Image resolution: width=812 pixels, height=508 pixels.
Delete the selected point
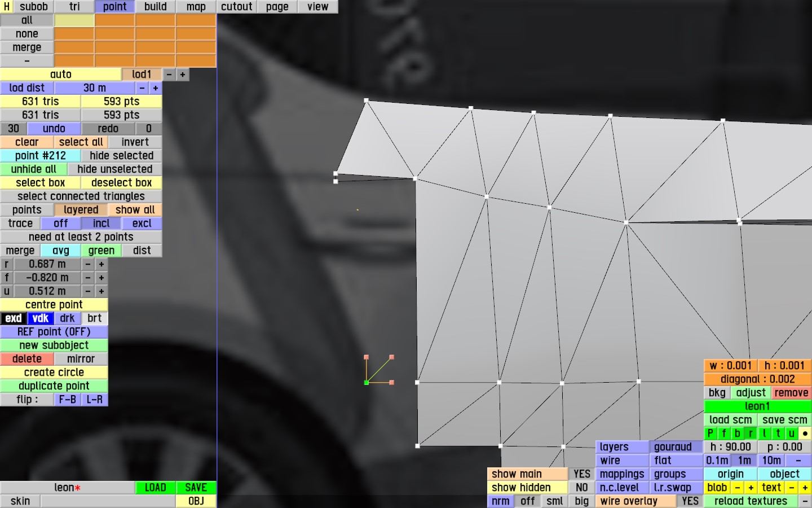click(27, 359)
